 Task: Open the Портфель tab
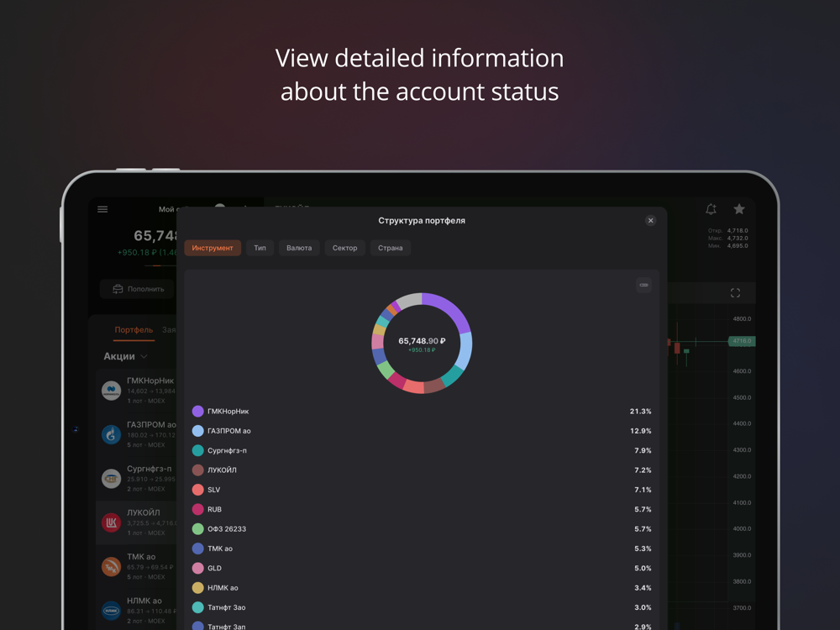134,330
